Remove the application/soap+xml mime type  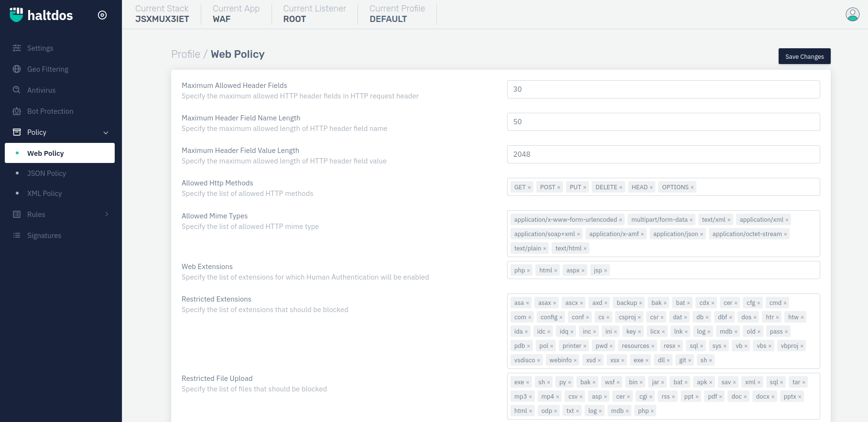(x=578, y=234)
